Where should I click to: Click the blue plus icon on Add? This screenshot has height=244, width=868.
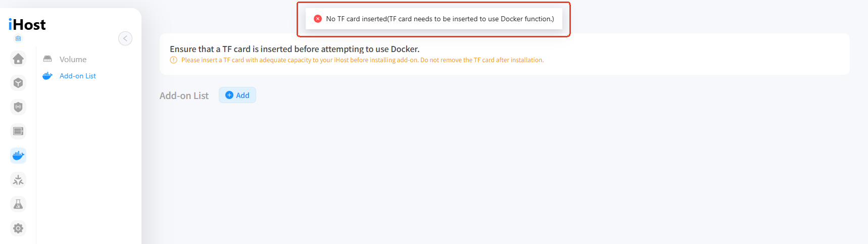229,95
